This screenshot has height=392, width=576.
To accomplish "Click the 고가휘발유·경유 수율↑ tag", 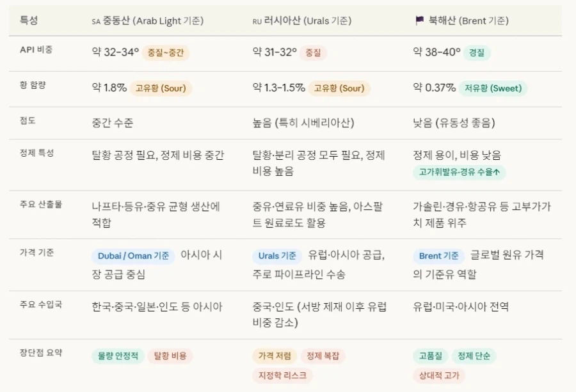I will click(x=459, y=172).
